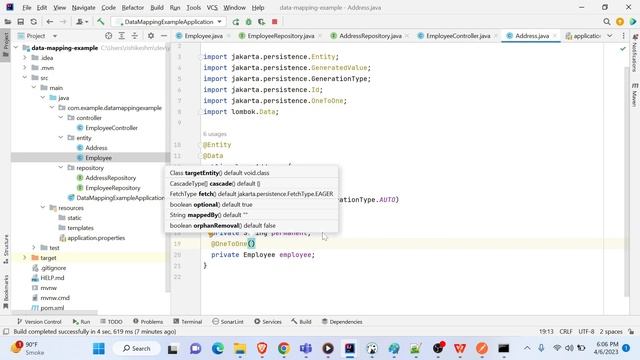This screenshot has width=640, height=360.
Task: Open Google Chrome from the taskbar
Action: 284,349
